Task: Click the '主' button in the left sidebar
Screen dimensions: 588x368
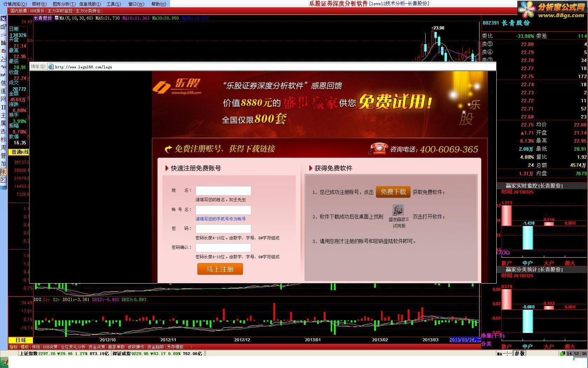Action: (3, 115)
